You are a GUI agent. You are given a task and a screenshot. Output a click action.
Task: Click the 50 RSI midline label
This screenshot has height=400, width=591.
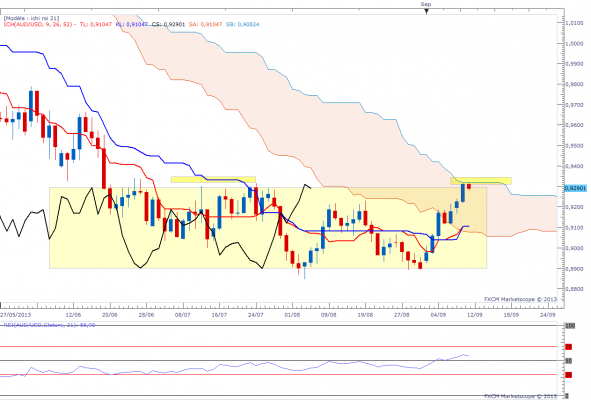click(x=569, y=361)
